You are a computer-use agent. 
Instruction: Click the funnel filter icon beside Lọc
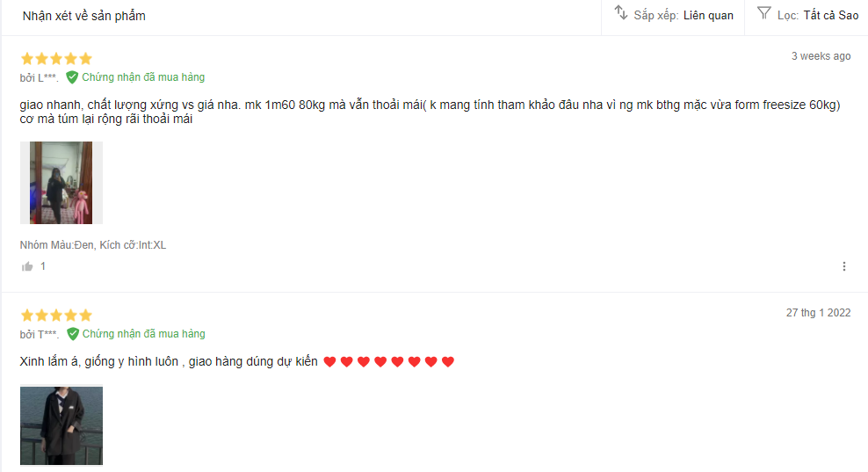click(764, 12)
